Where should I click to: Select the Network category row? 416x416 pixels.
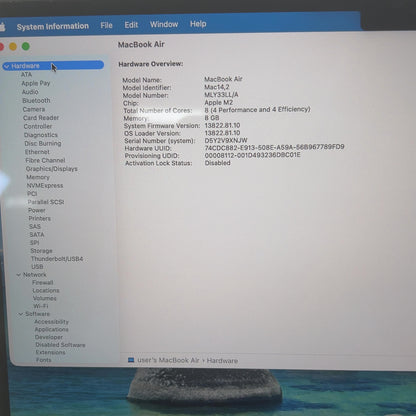[x=34, y=275]
